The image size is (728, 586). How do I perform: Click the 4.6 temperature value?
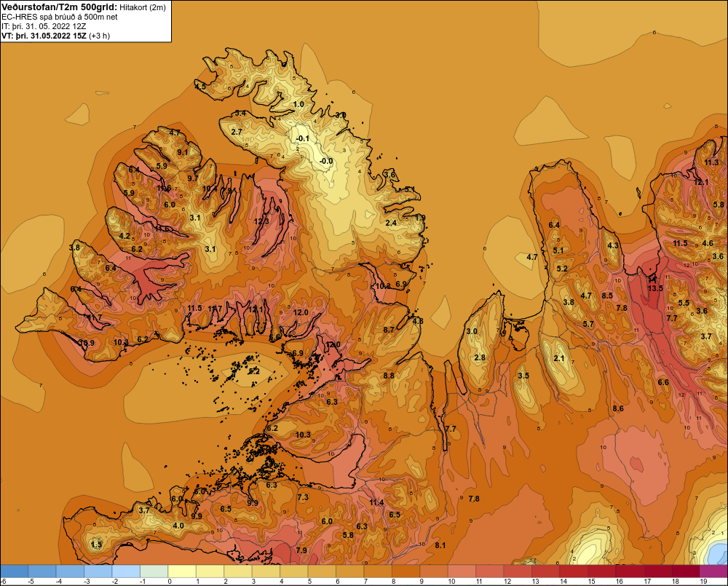[x=708, y=243]
